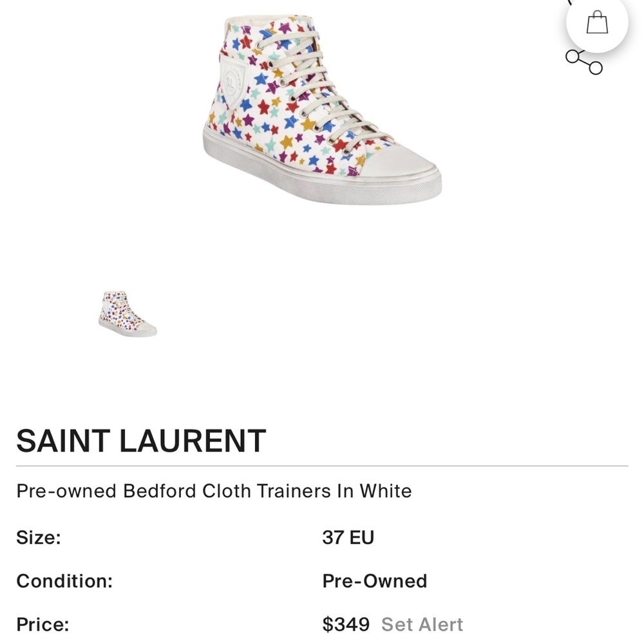Select the 37 EU size value
Viewport: 644px width, 644px height.
pos(348,536)
